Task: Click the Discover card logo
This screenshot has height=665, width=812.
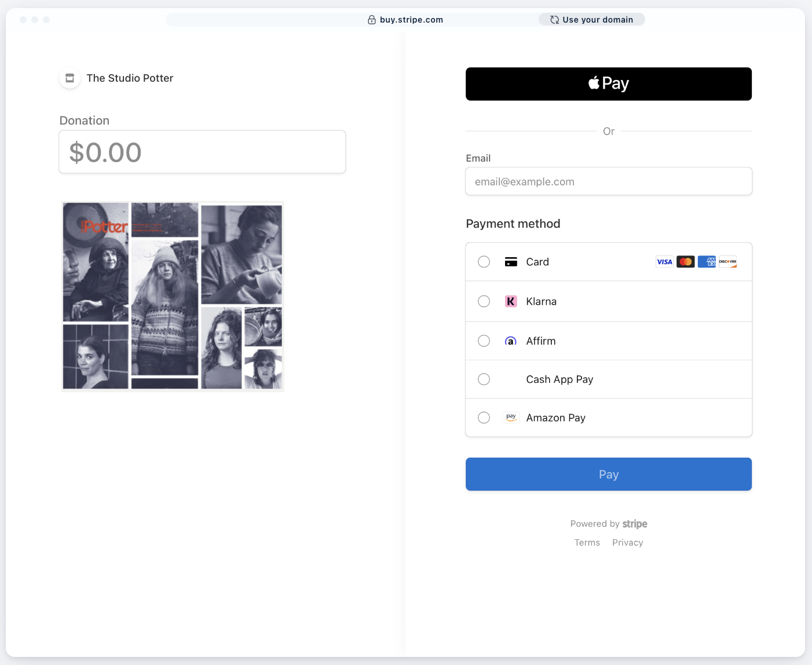Action: coord(727,262)
